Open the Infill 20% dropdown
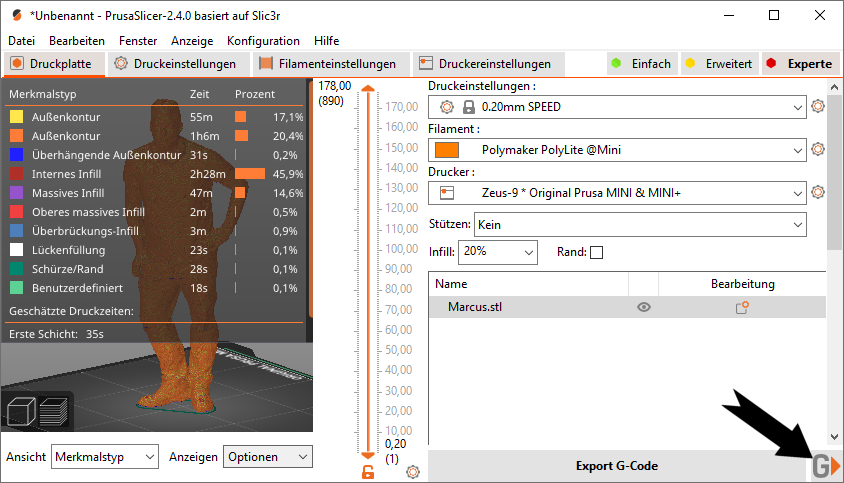Screen dimensions: 844x483 (x=497, y=252)
